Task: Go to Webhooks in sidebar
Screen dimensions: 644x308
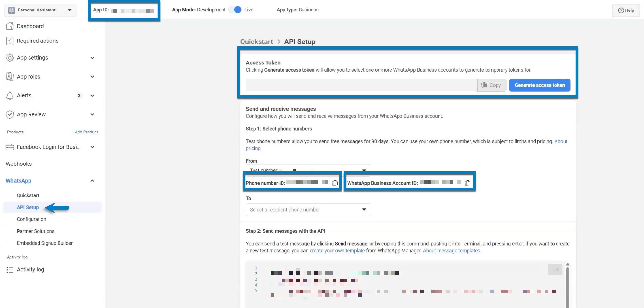Action: (x=19, y=164)
